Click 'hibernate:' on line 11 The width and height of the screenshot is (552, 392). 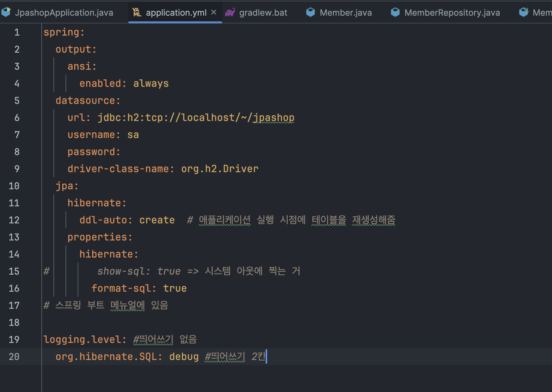pyautogui.click(x=97, y=203)
